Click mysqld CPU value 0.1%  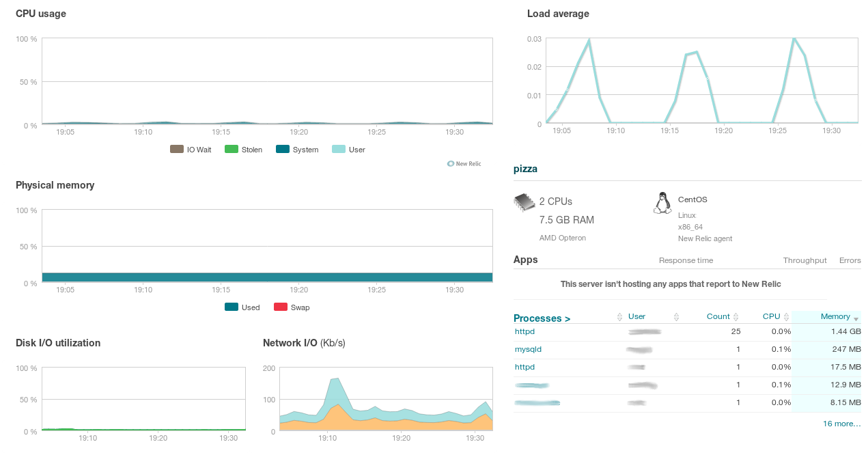[781, 349]
